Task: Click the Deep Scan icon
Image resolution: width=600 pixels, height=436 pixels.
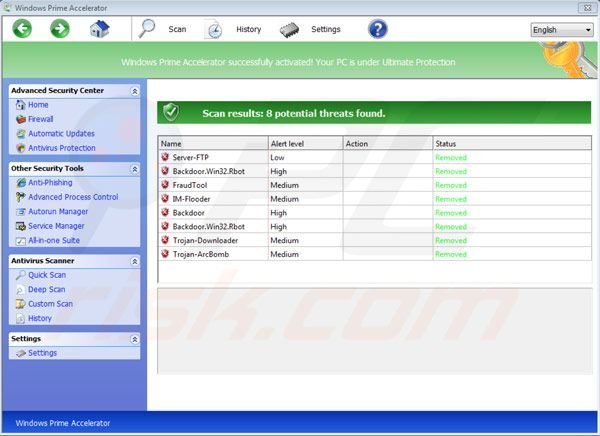Action: click(x=21, y=290)
